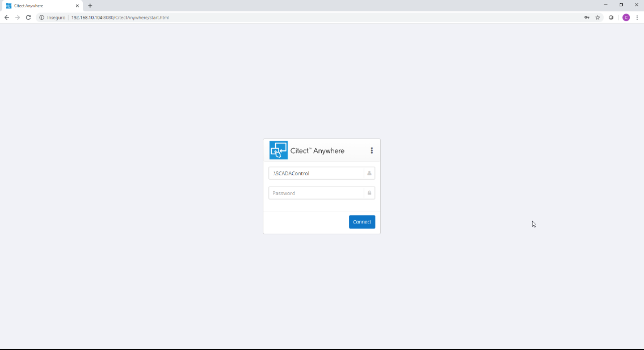644x350 pixels.
Task: Select the Citect Anywhere browser tab
Action: click(x=43, y=6)
